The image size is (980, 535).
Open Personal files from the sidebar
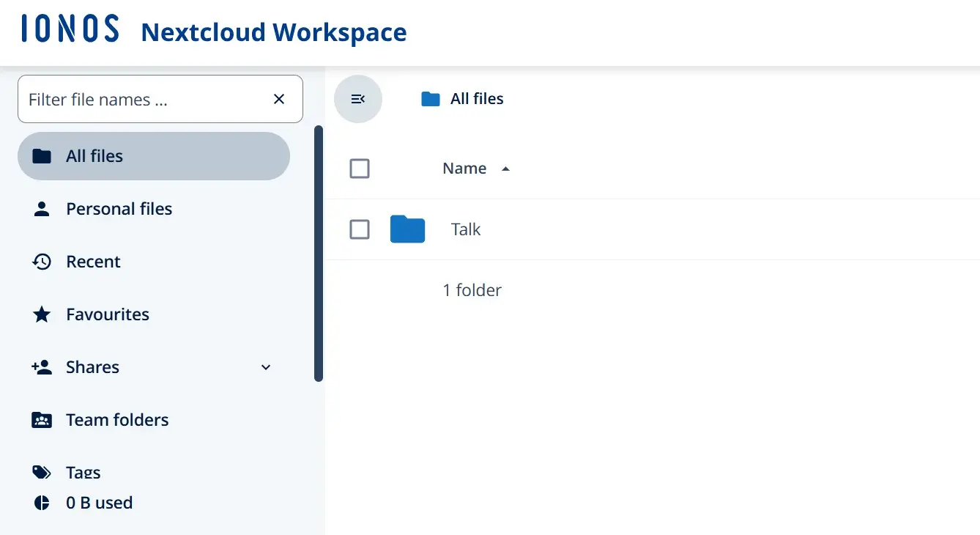pyautogui.click(x=119, y=208)
